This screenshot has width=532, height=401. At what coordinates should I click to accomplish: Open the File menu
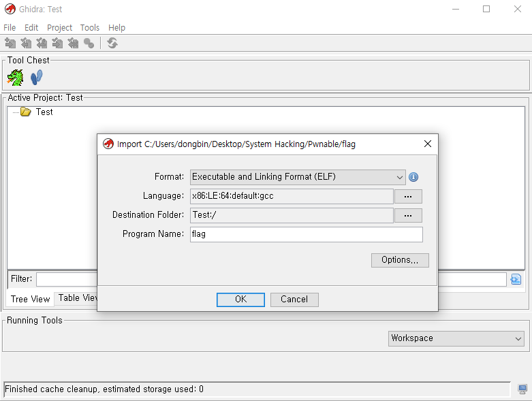(x=10, y=27)
